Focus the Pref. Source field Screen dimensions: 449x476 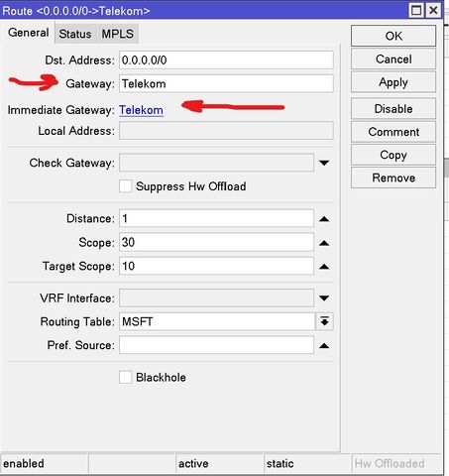coord(216,345)
